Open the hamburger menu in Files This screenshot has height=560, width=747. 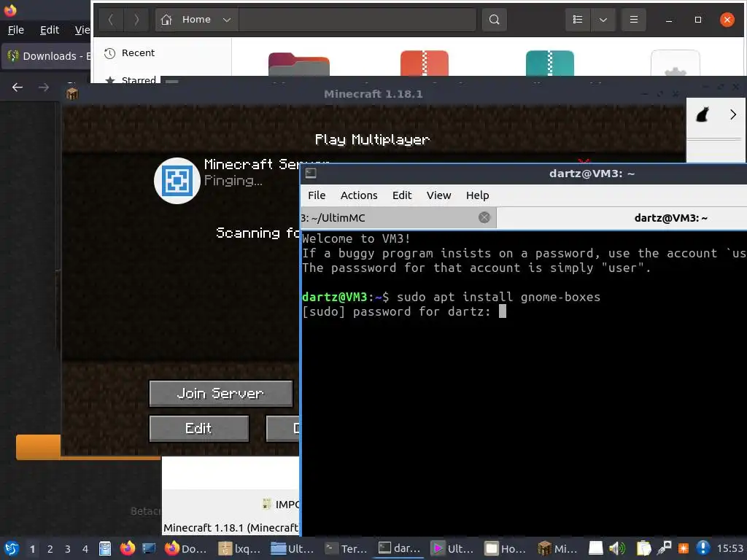(x=634, y=20)
